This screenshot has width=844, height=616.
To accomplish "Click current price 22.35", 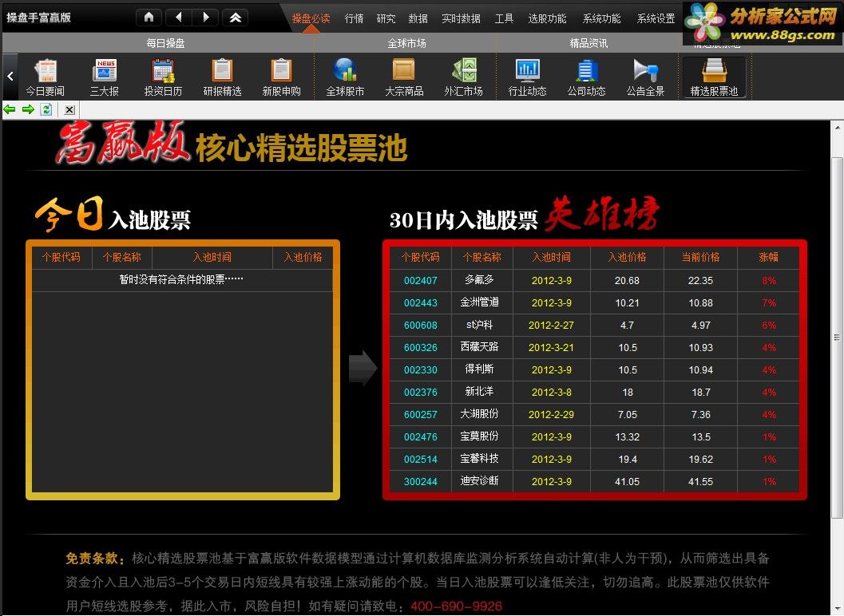I will tap(700, 280).
